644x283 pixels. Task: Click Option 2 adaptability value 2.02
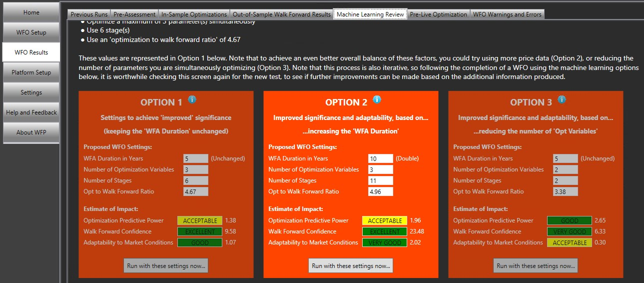(x=415, y=242)
